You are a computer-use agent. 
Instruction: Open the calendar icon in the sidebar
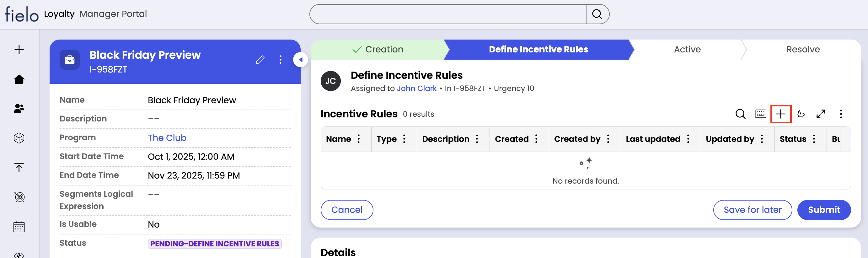coord(19,227)
